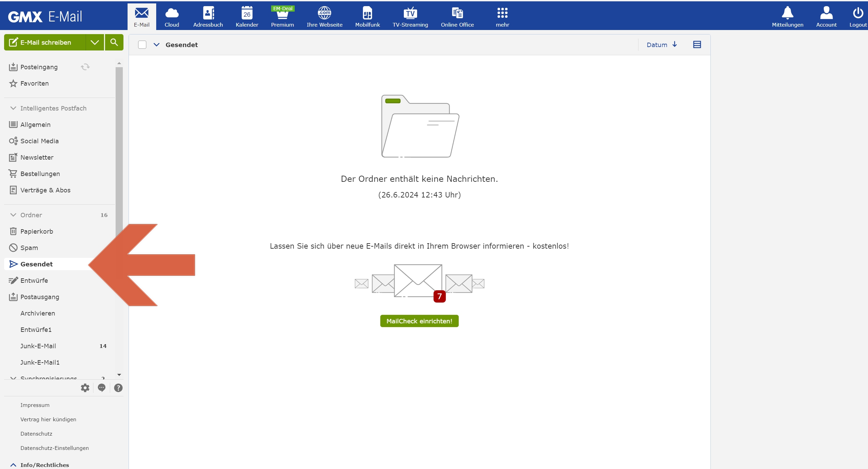Click MailCheck einrichten! button
Image resolution: width=868 pixels, height=469 pixels.
tap(419, 321)
